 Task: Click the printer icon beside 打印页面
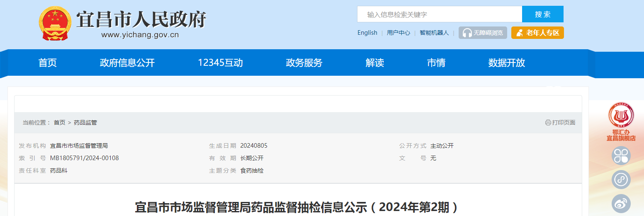click(x=548, y=122)
